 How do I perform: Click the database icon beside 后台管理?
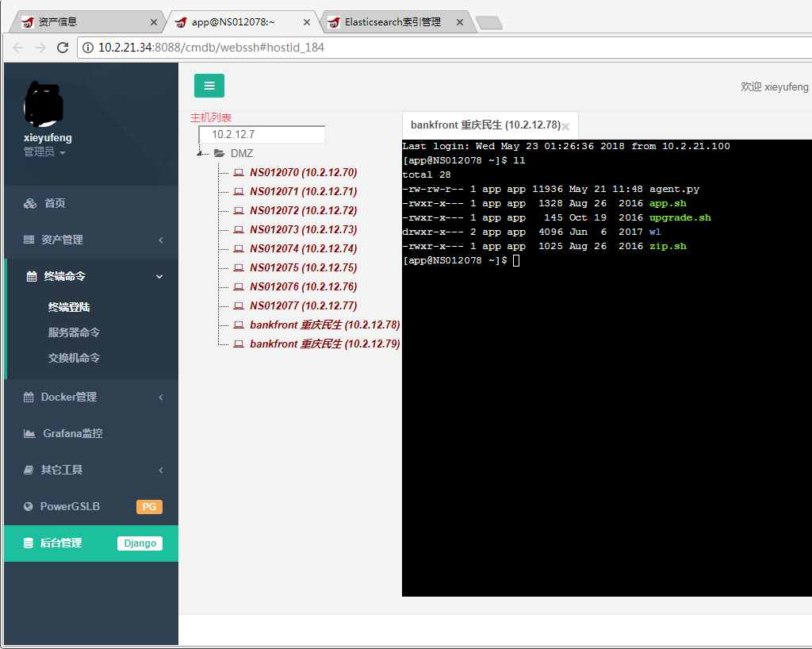pyautogui.click(x=28, y=543)
